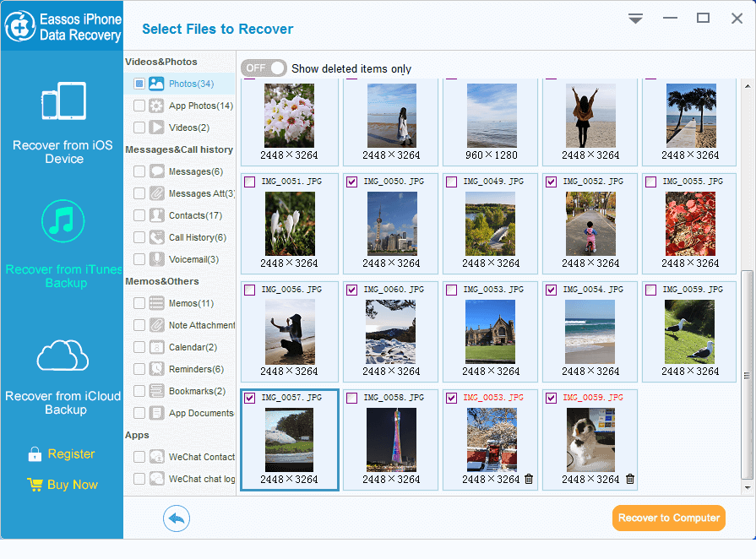Check the IMG_0051.JPG checkbox

(250, 182)
